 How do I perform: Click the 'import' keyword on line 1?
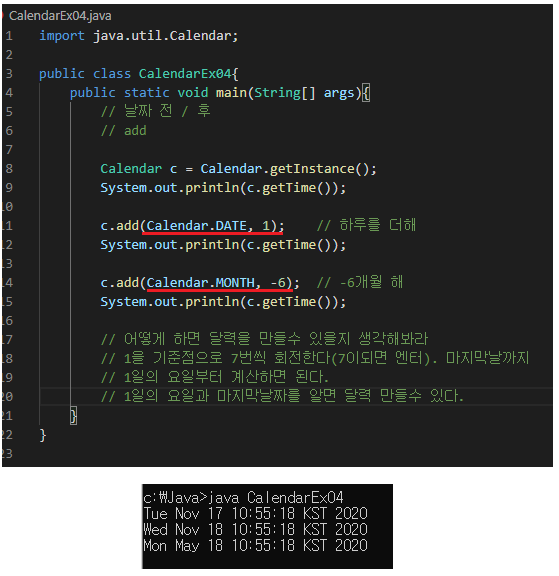coord(62,36)
